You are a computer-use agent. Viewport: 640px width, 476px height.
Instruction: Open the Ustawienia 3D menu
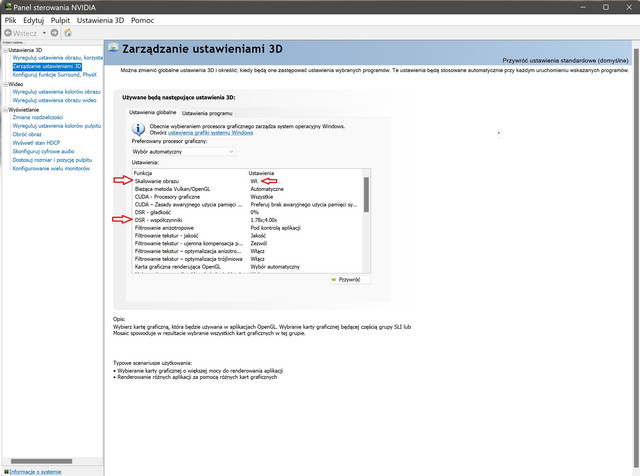coord(100,20)
